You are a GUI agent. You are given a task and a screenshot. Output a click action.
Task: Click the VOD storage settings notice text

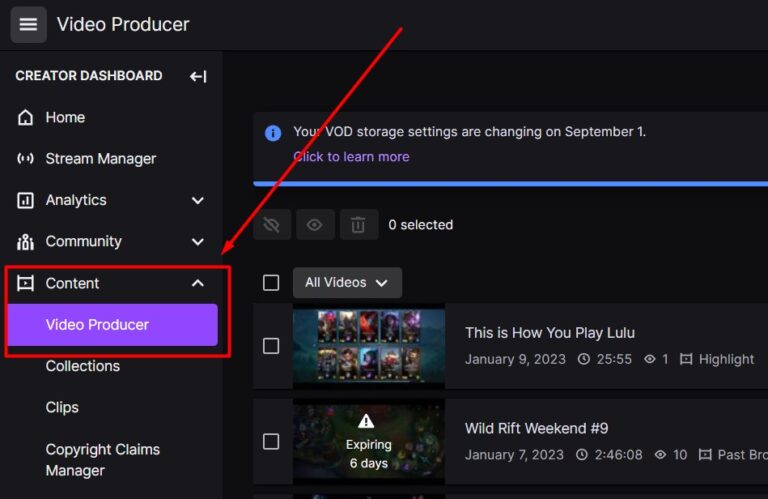tap(469, 132)
